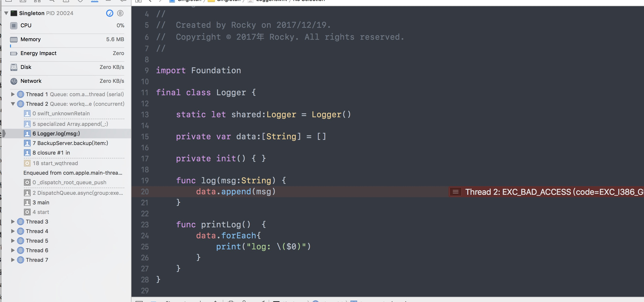The image size is (644, 302).
Task: Select frame 8 closure #1 in
Action: tap(51, 153)
